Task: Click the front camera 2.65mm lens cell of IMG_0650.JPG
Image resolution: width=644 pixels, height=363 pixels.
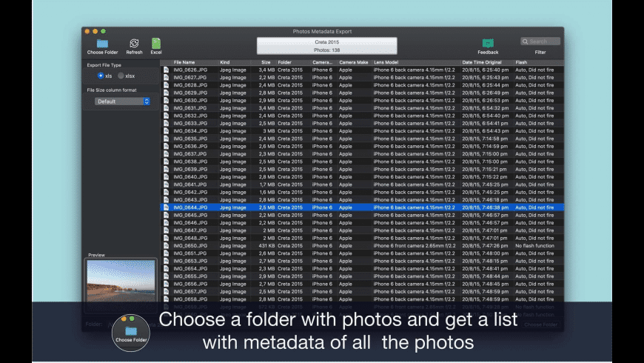Action: 415,246
